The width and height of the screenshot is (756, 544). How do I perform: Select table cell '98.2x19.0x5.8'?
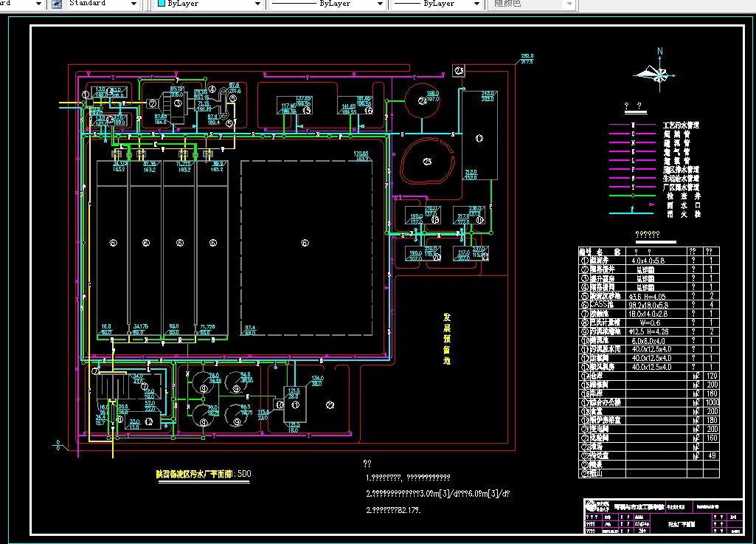[648, 305]
